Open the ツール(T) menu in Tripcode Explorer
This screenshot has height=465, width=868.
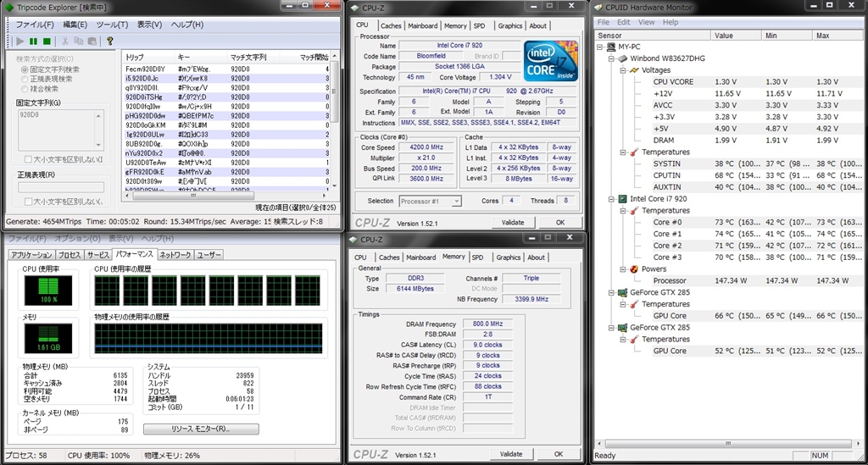tap(112, 25)
